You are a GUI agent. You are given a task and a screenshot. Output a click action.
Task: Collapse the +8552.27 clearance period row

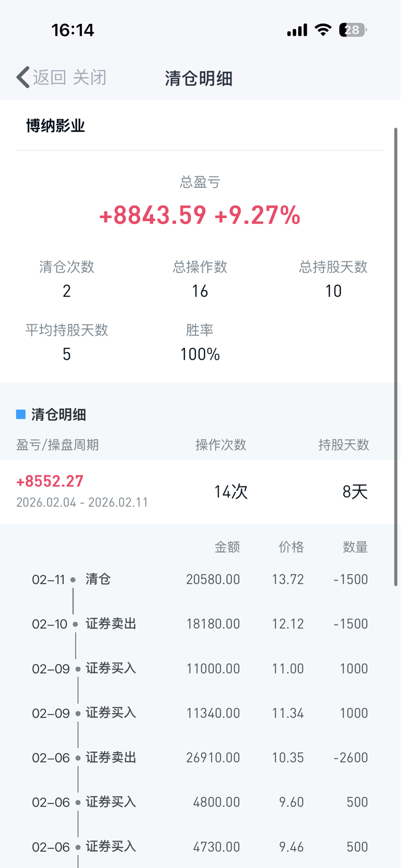(200, 492)
